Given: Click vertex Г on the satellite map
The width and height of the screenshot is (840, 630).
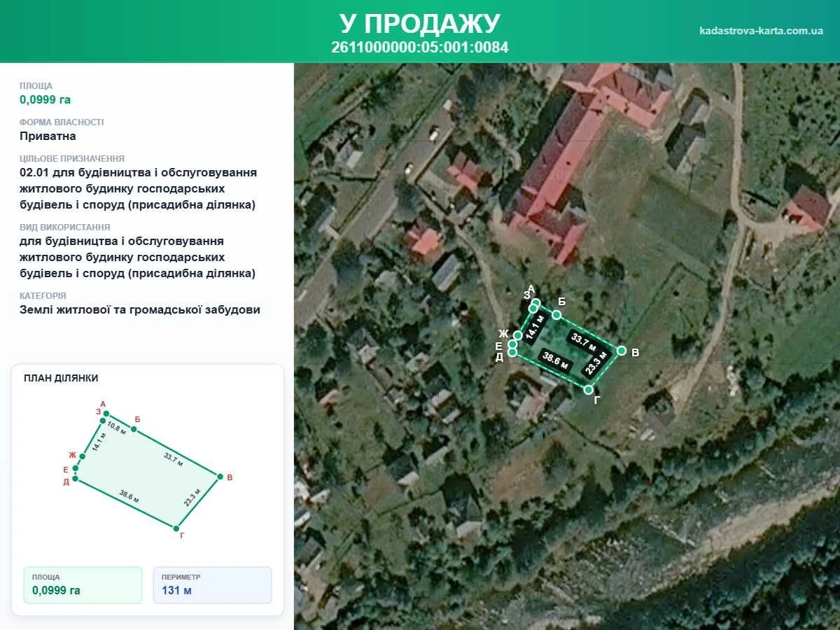Looking at the screenshot, I should point(589,390).
